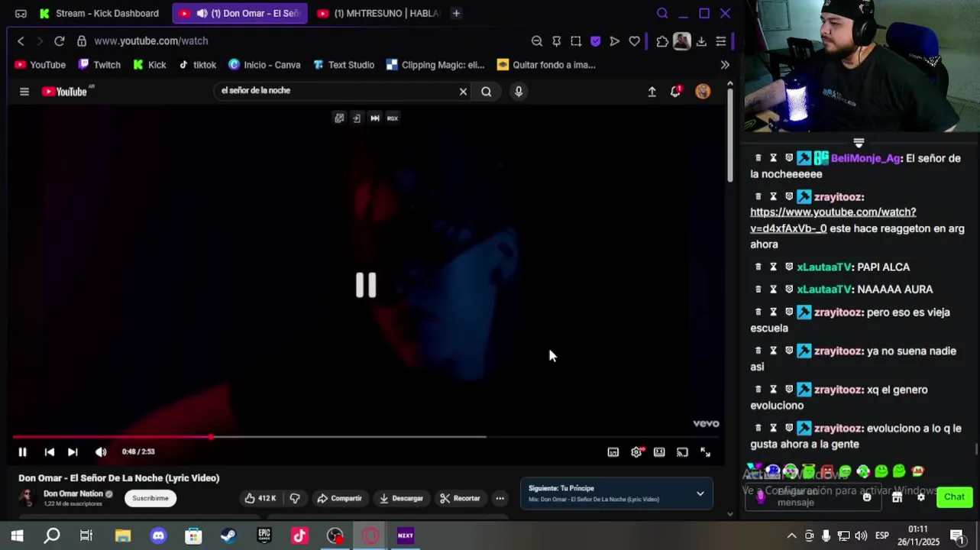Toggle the purple ad blocker shield
Viewport: 980px width, 550px height.
coord(596,41)
